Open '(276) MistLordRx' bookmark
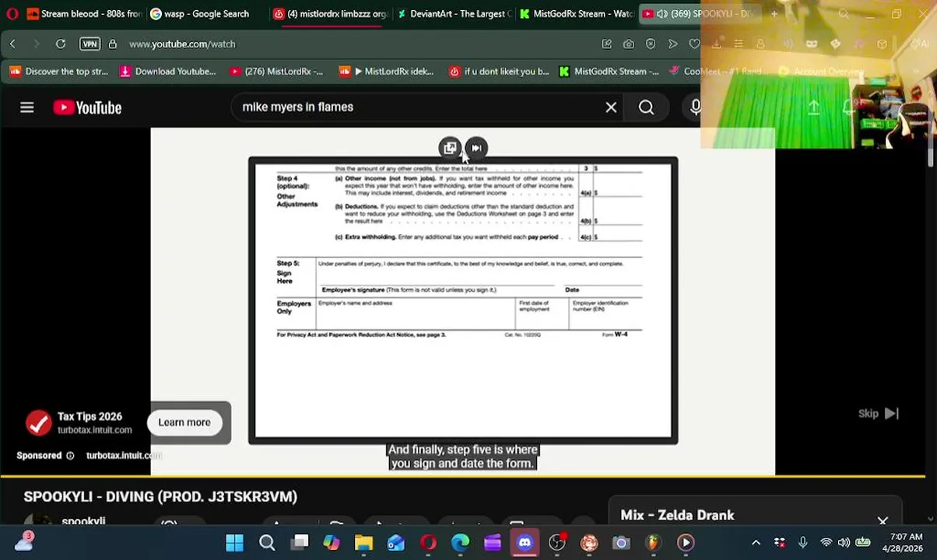This screenshot has width=937, height=560. click(x=276, y=72)
